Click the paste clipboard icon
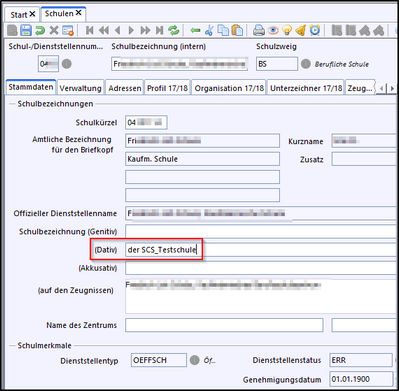Screen dimensions: 399x391 (x=237, y=31)
